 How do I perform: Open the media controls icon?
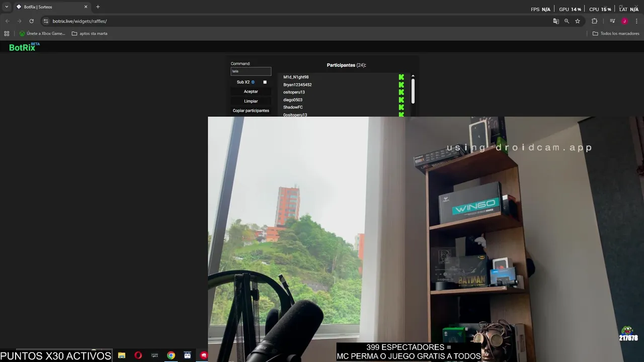612,21
